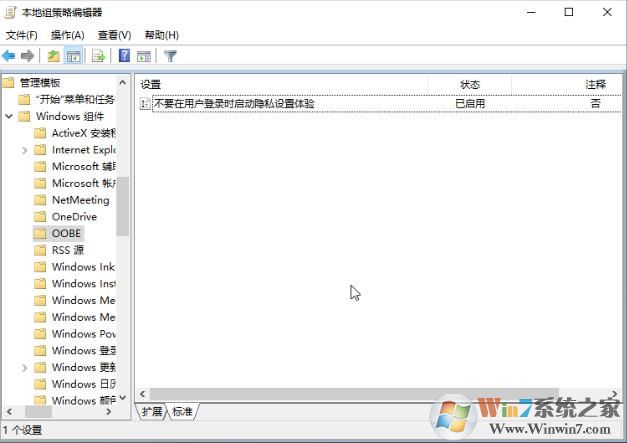Select the OneDrive tree item
627x443 pixels.
tap(74, 217)
